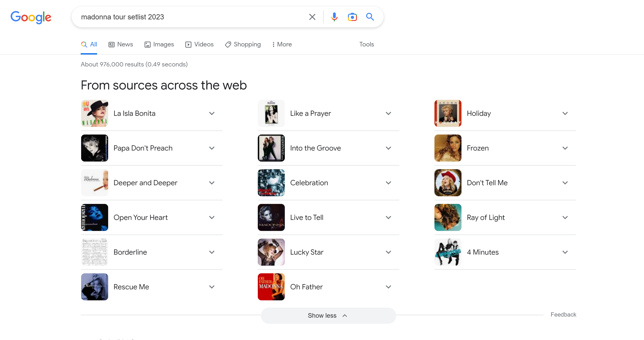Image resolution: width=644 pixels, height=340 pixels.
Task: Click the Live to Tell cover art
Action: pos(271,218)
